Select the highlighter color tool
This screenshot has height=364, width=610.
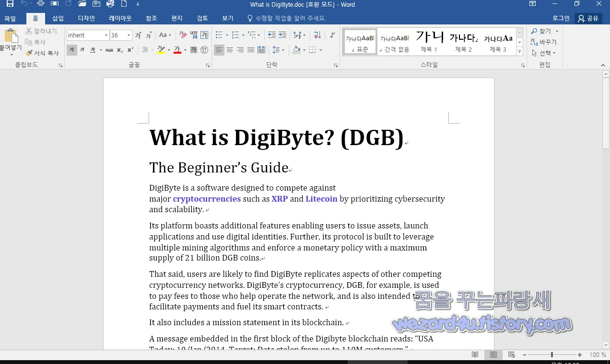[x=162, y=49]
